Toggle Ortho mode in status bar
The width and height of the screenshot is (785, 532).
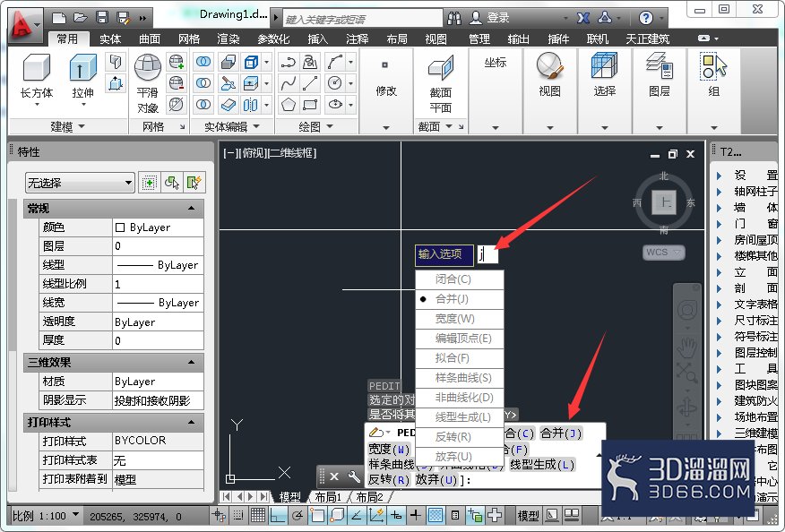coord(278,514)
